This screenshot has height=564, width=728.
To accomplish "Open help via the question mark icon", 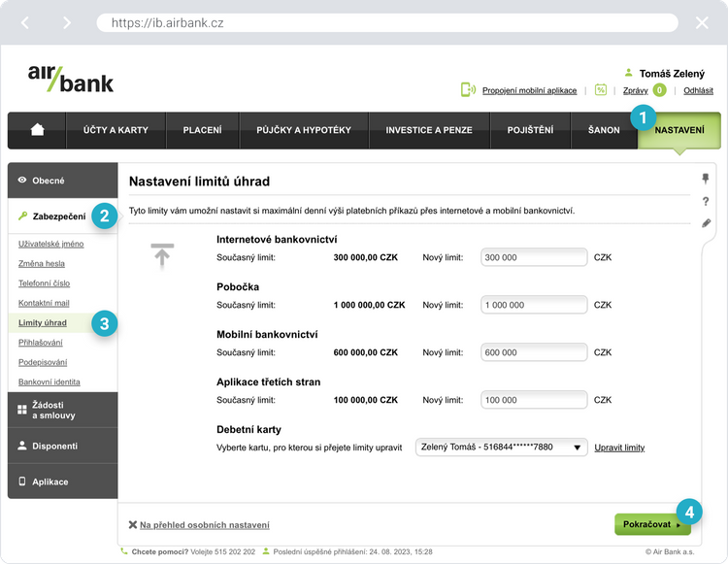I will pyautogui.click(x=706, y=201).
